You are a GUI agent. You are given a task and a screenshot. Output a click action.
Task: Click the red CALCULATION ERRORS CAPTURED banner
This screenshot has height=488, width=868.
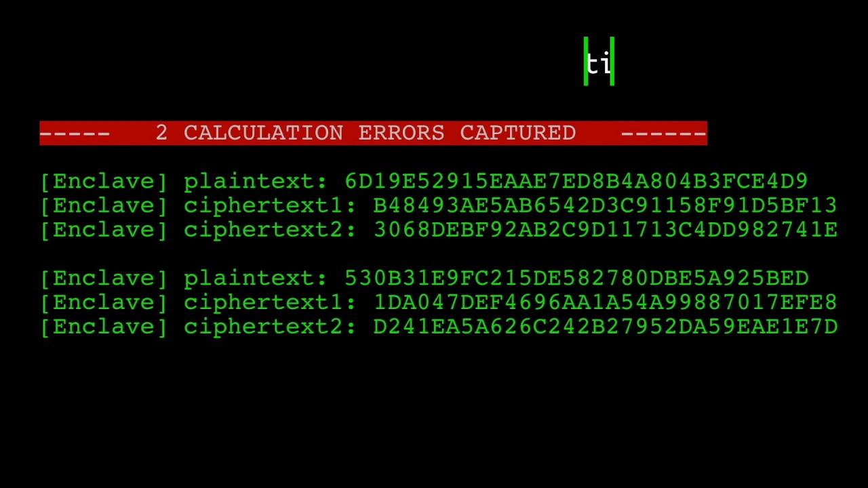(373, 133)
